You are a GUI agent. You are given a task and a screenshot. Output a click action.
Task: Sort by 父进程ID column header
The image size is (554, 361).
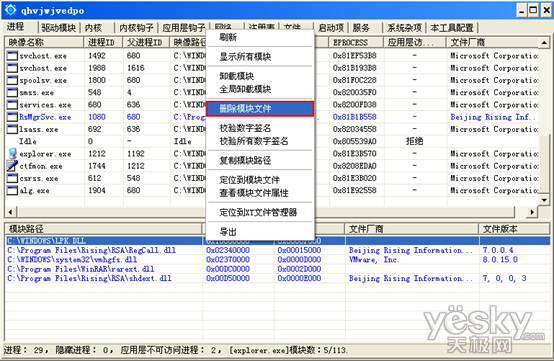(x=146, y=42)
